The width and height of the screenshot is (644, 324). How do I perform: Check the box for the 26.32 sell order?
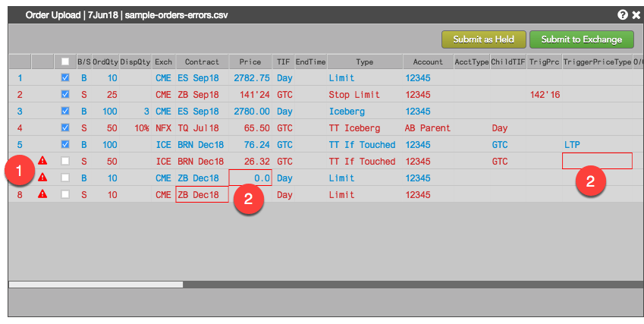click(65, 161)
